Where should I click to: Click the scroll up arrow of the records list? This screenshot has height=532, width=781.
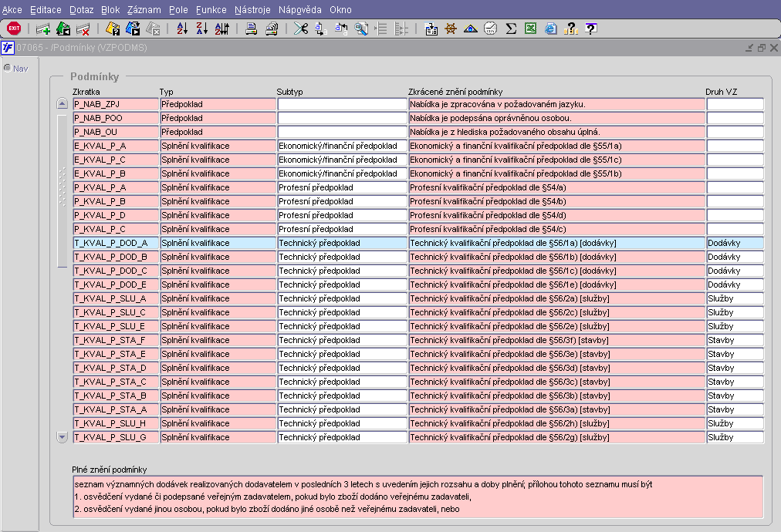(x=63, y=103)
